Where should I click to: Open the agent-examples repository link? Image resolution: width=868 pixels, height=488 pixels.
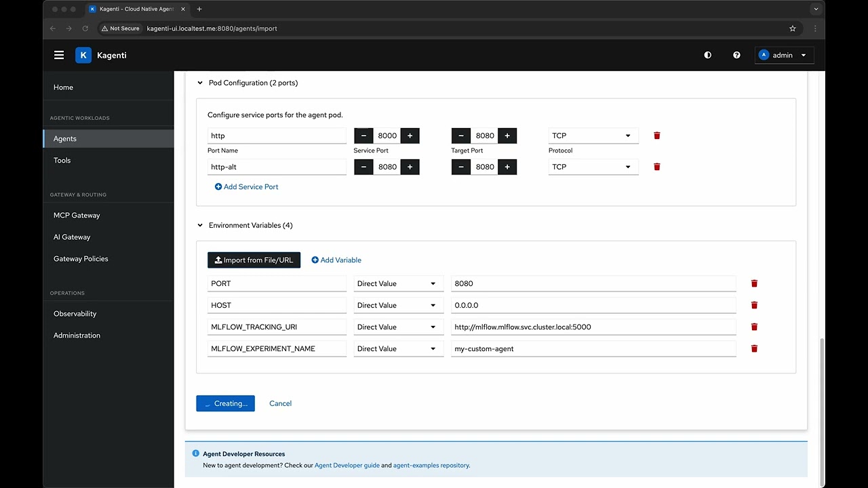coord(431,466)
